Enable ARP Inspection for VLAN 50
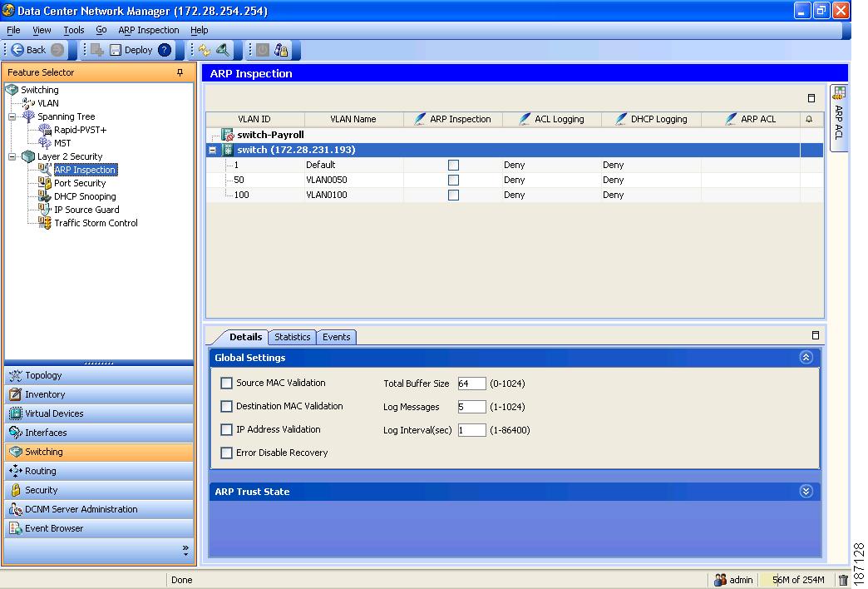Viewport: 868px width, 589px height. tap(453, 180)
